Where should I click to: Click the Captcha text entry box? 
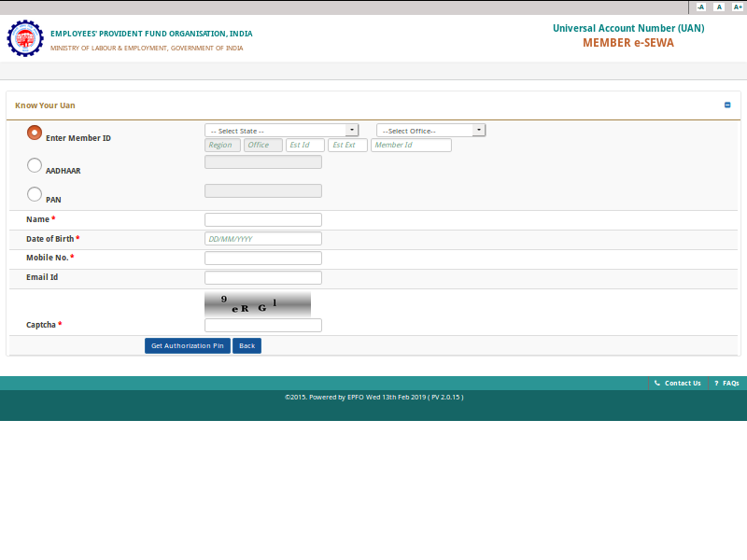(262, 325)
